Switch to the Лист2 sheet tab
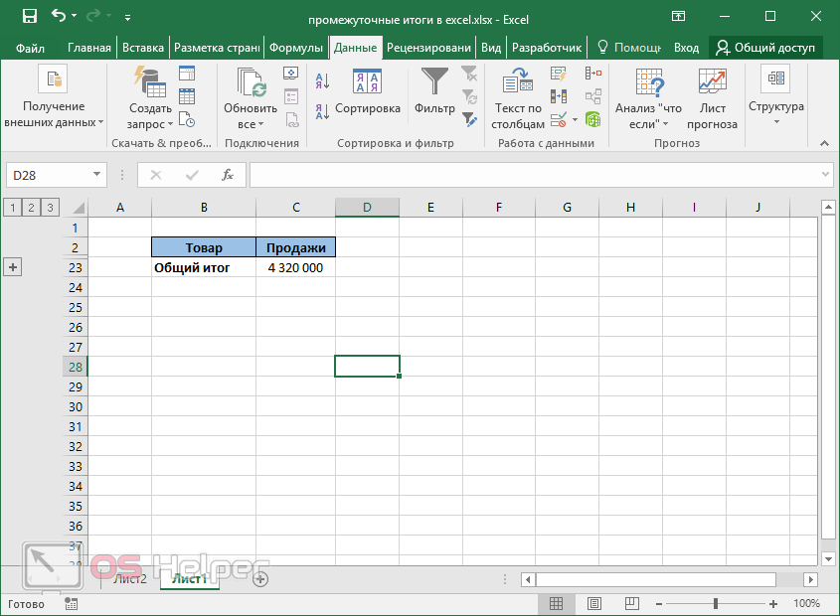Viewport: 840px width, 616px height. click(x=129, y=579)
